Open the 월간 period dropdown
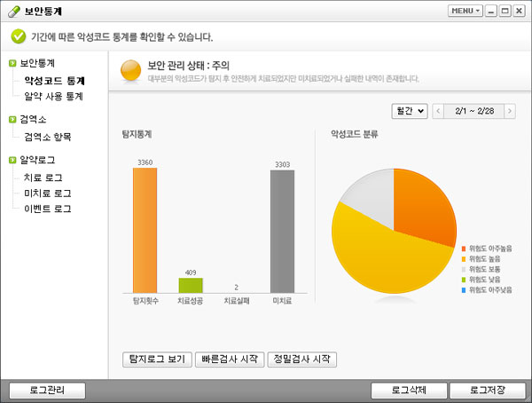This screenshot has height=403, width=532. [x=409, y=111]
